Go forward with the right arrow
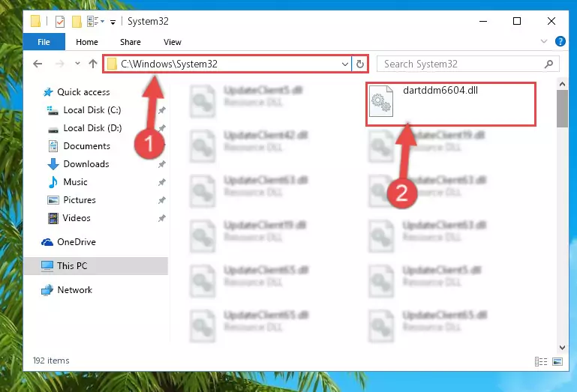This screenshot has height=392, width=577. [59, 64]
